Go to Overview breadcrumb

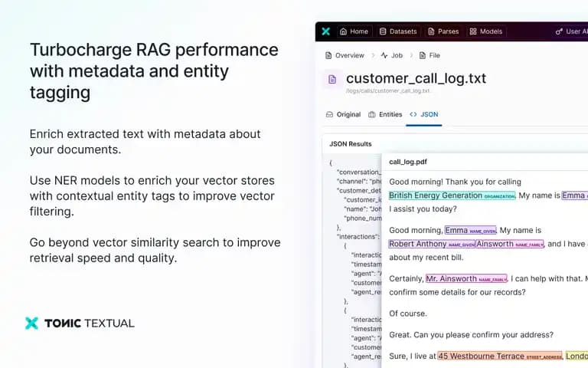[345, 55]
